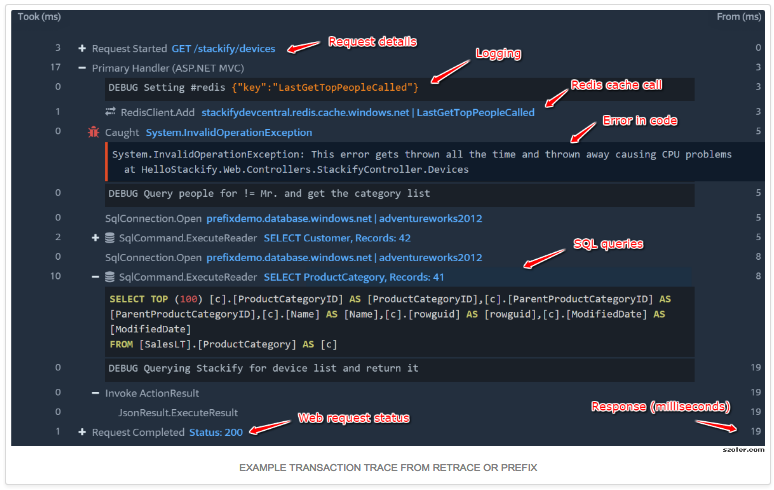The image size is (774, 490).
Task: Click the 'Request Completed' label
Action: [x=138, y=432]
